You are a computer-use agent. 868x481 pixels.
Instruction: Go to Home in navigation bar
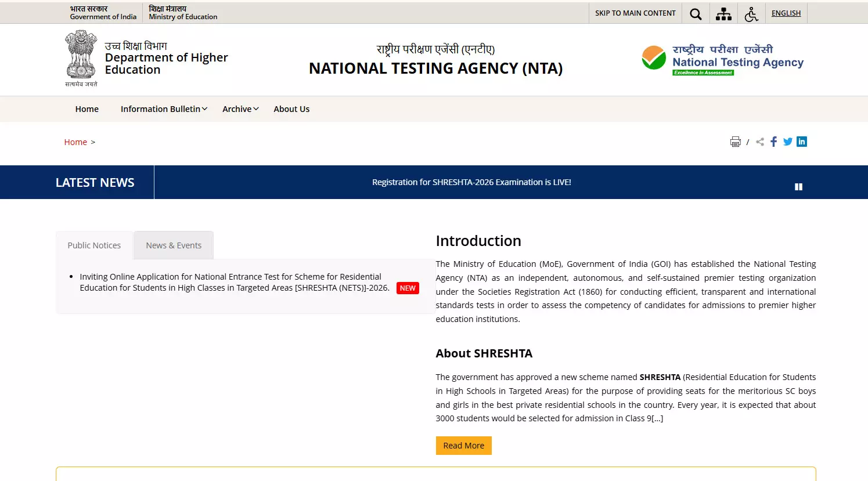point(87,109)
